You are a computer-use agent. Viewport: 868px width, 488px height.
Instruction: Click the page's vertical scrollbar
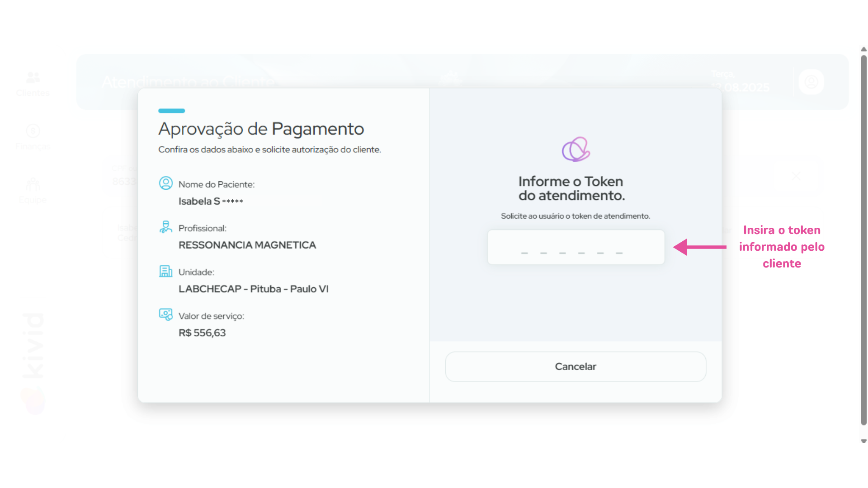pyautogui.click(x=863, y=239)
